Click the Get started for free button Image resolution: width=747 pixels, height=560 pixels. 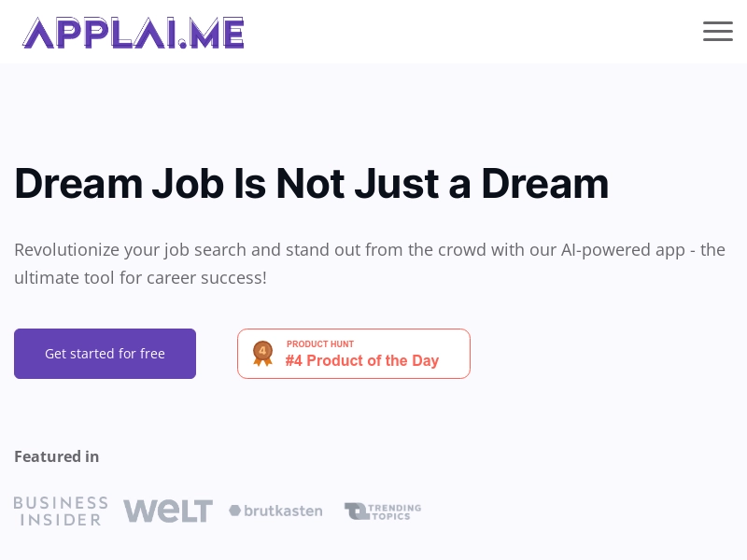tap(105, 353)
